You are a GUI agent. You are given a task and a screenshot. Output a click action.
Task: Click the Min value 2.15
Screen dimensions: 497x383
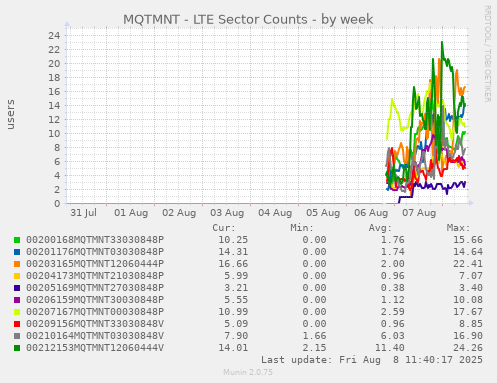click(x=314, y=348)
